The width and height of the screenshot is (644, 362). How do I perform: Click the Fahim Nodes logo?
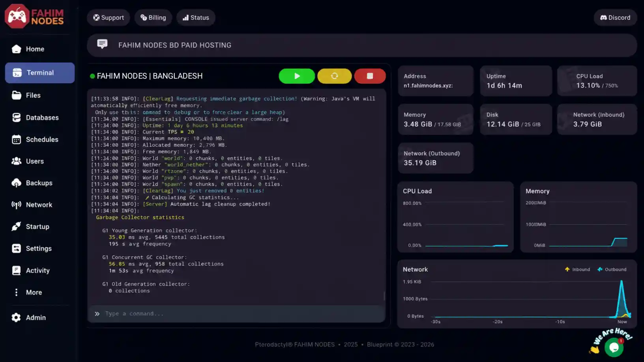[x=34, y=17]
